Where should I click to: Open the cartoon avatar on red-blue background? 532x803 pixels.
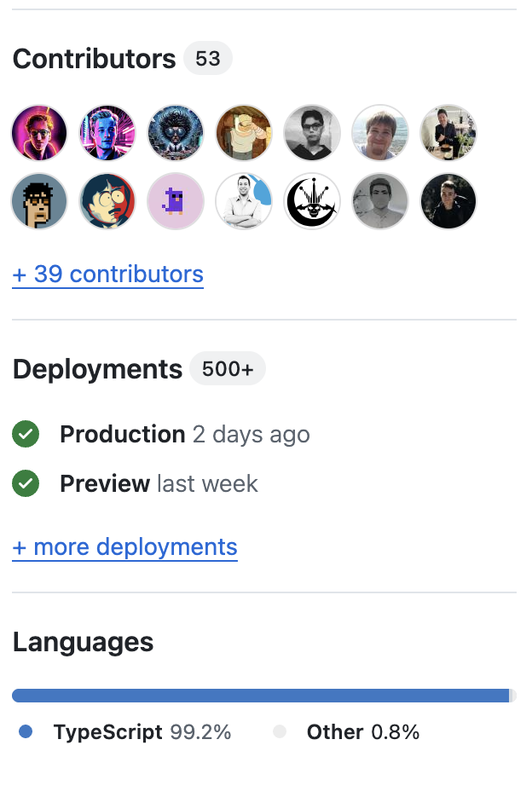point(107,202)
